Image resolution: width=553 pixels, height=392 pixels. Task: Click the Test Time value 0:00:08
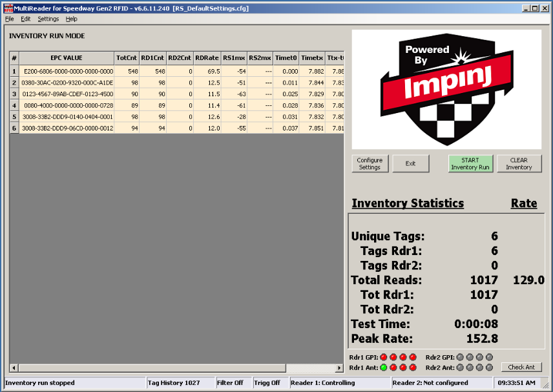(x=476, y=324)
